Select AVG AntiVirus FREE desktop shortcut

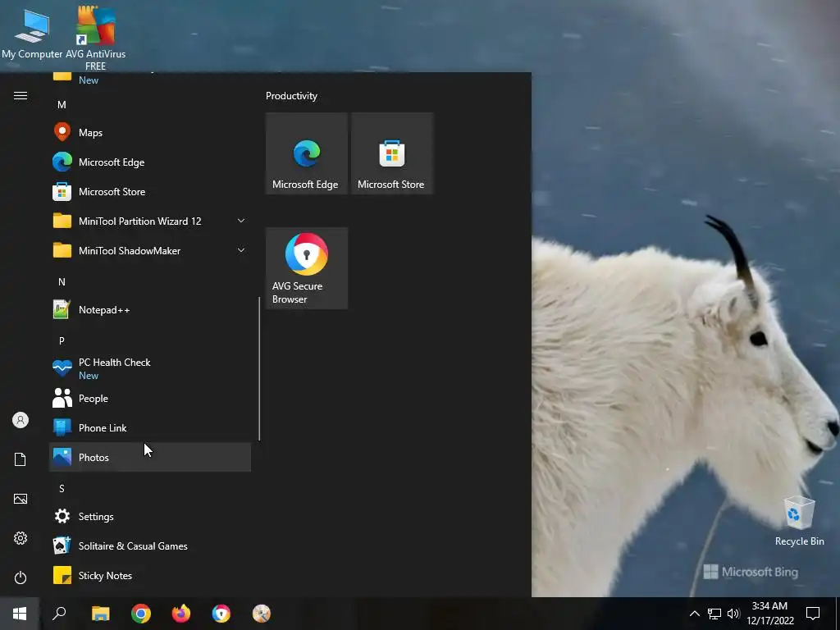point(95,39)
